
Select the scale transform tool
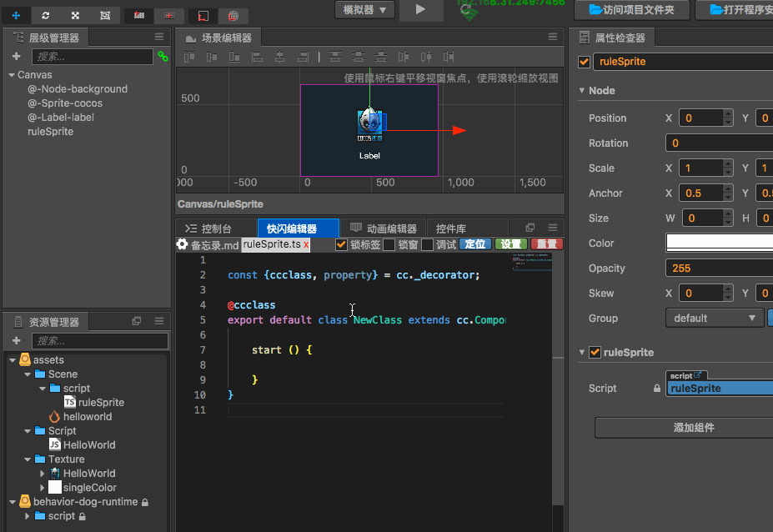[75, 16]
